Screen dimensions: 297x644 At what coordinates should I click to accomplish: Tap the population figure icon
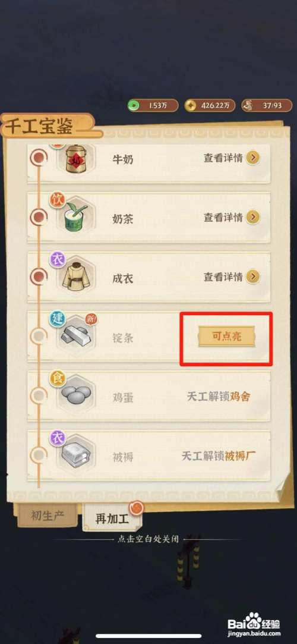[247, 106]
